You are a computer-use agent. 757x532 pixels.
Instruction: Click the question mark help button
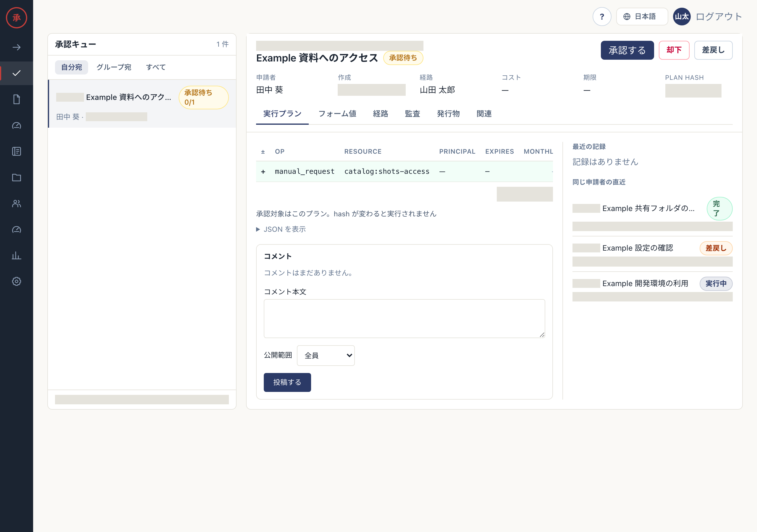point(602,17)
